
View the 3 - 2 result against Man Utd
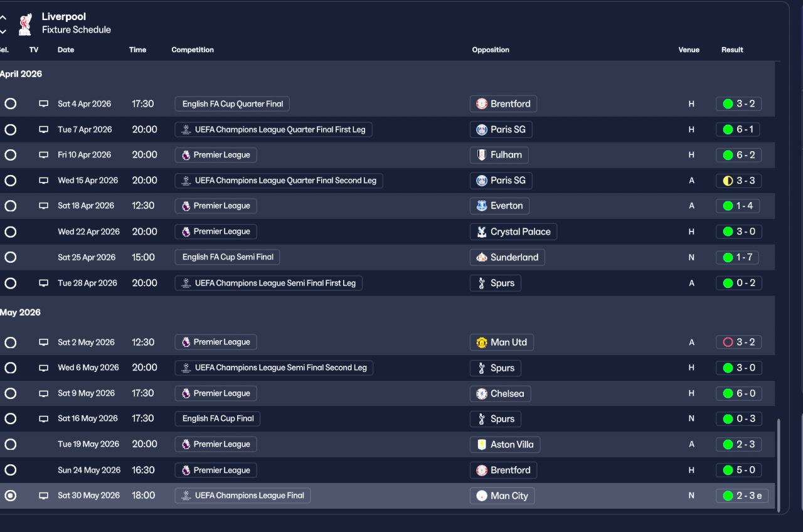(738, 343)
